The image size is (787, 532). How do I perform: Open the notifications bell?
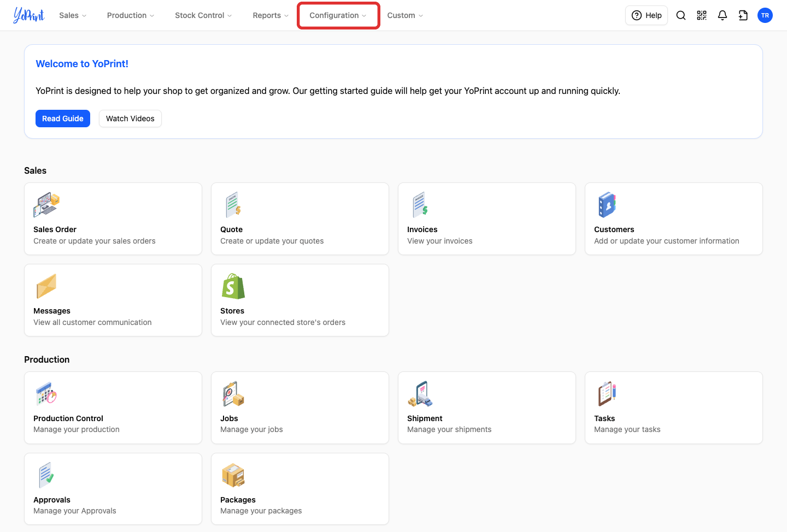click(x=723, y=15)
